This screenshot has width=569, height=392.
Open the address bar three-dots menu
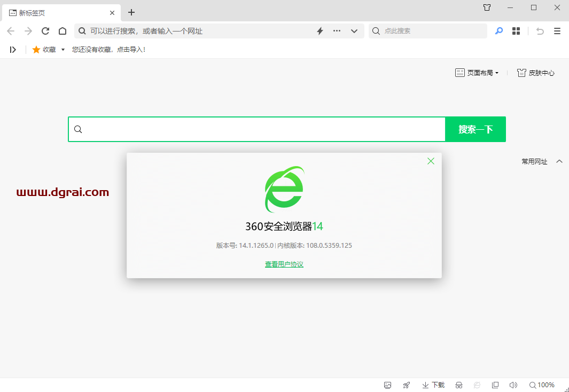337,31
